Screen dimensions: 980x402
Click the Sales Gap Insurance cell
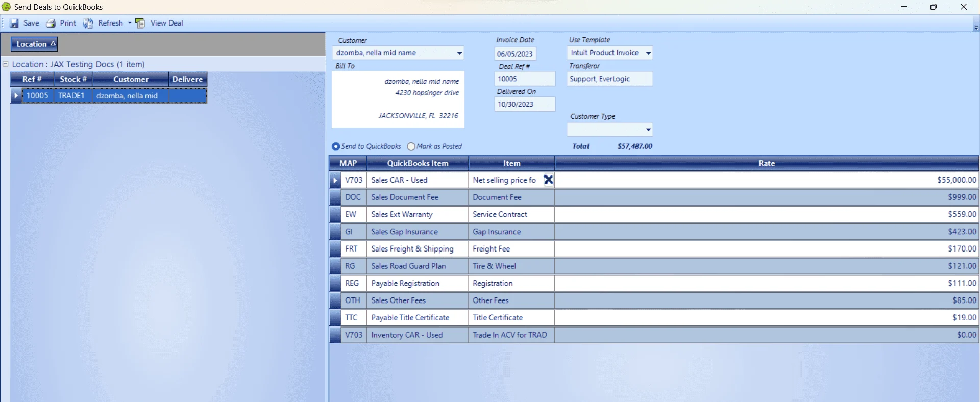click(418, 232)
